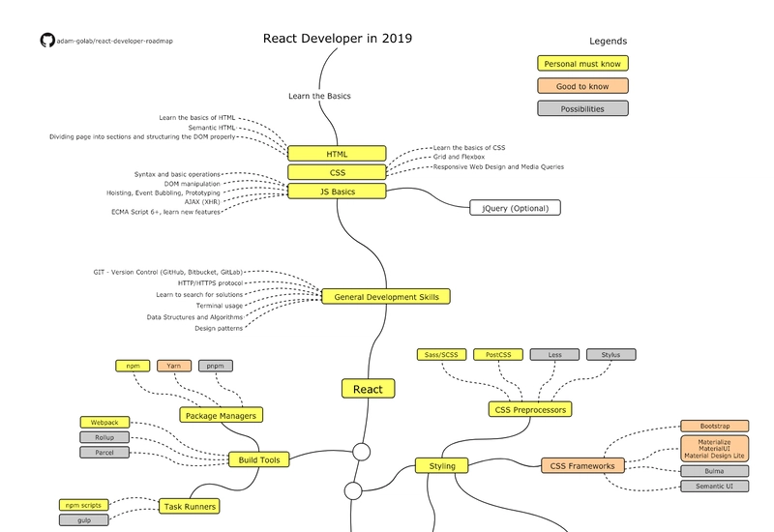Click Good to know legend swatch
Image resolution: width=774 pixels, height=532 pixels.
click(582, 86)
